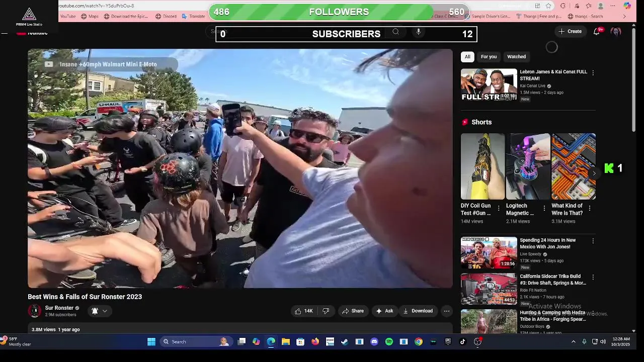Click the main video player
644x362 pixels.
[240, 168]
